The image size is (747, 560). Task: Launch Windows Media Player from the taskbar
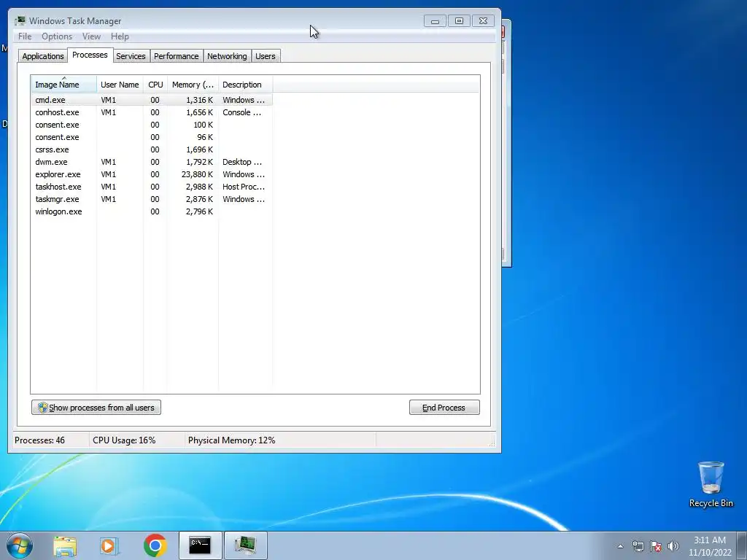coord(109,545)
